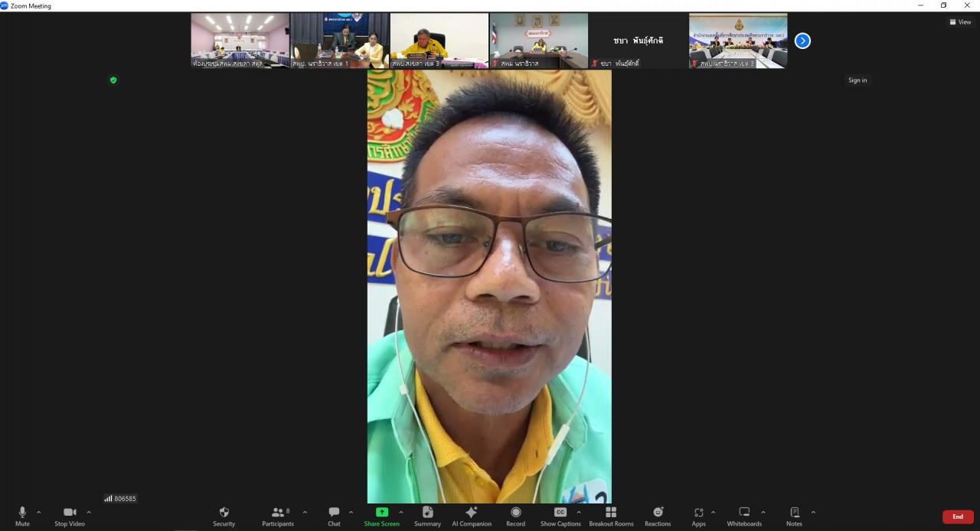Open the View layout menu
Image resolution: width=980 pixels, height=531 pixels.
pos(960,22)
